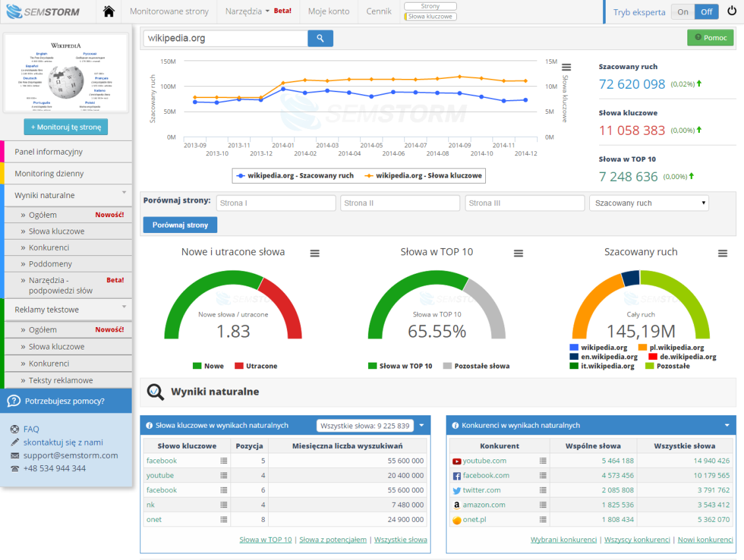This screenshot has width=744, height=560.
Task: Click the Strona II input field
Action: 400,203
